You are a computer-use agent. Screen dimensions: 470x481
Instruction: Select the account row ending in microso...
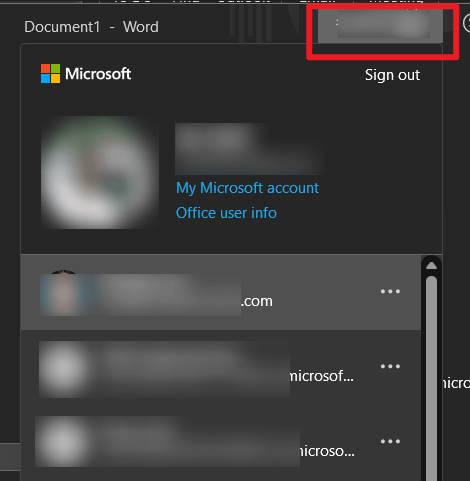coord(221,443)
